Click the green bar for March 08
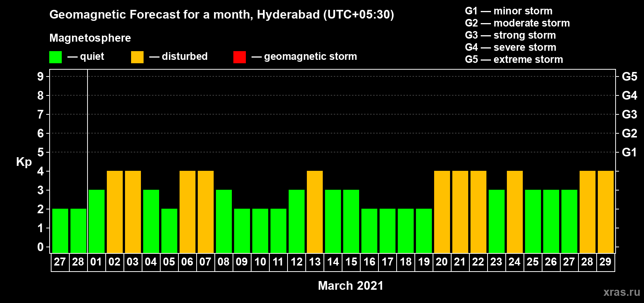Image resolution: width=644 pixels, height=303 pixels. coord(224,221)
